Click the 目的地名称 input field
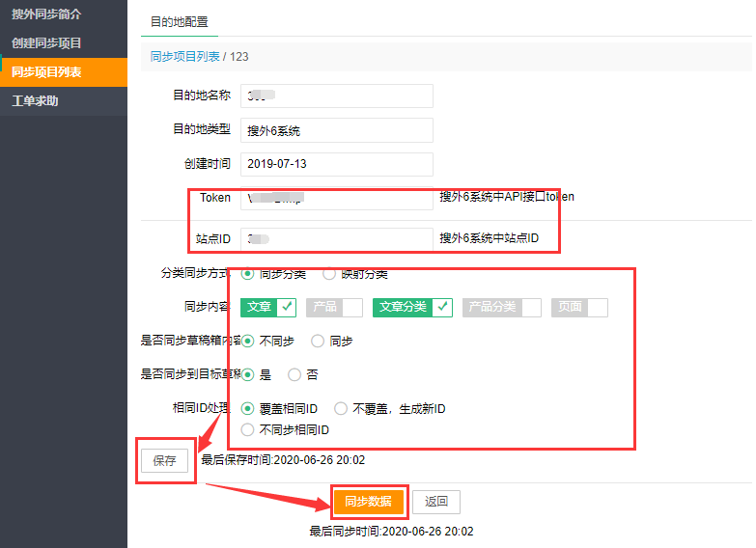Viewport: 756px width, 548px height. 336,96
